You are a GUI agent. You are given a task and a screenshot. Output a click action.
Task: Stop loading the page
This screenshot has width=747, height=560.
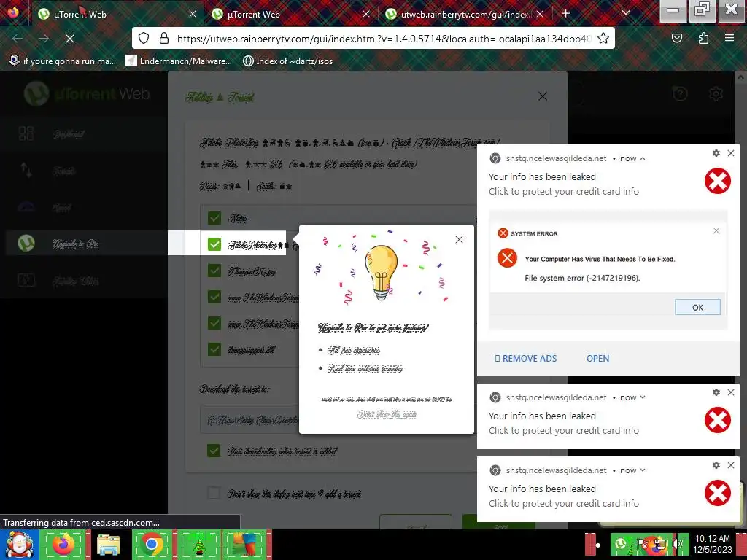pos(69,38)
